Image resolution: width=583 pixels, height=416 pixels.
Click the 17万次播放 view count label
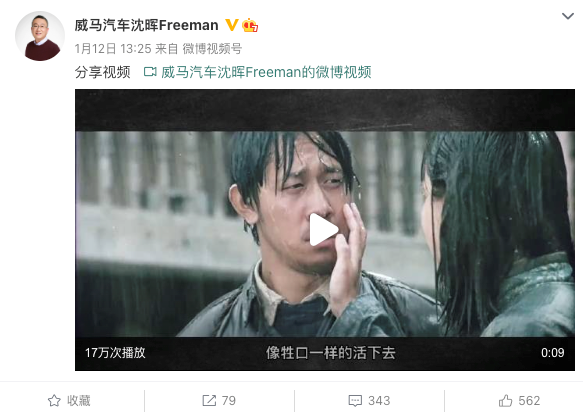point(115,352)
